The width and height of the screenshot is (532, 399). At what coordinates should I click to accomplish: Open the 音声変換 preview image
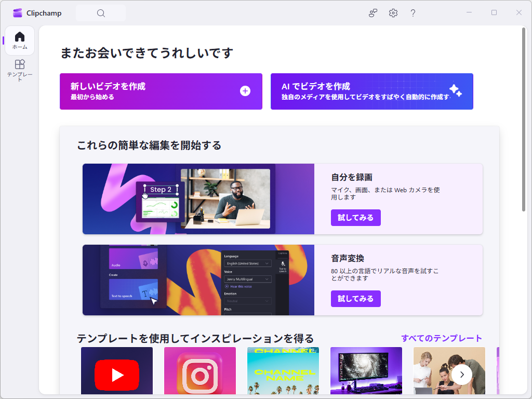point(198,280)
